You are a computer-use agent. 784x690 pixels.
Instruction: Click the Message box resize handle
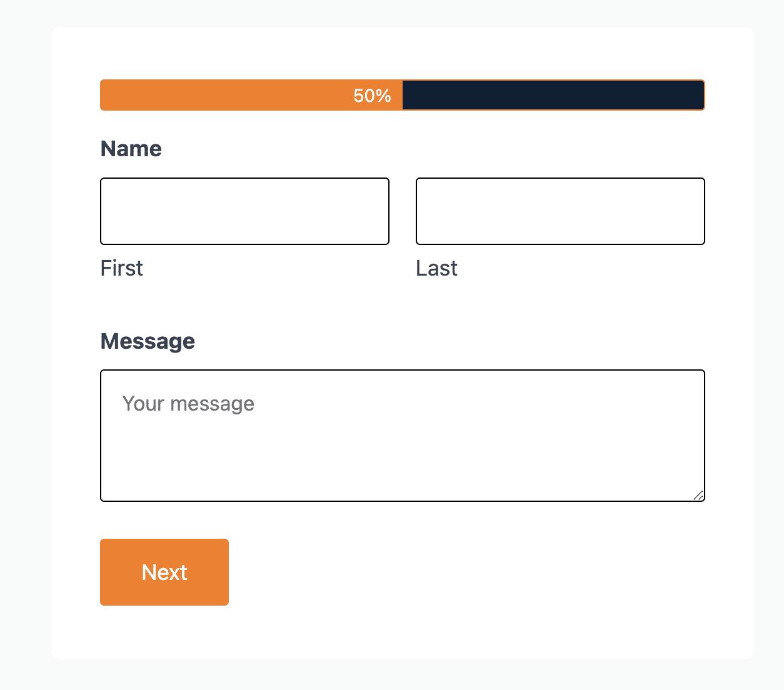[698, 495]
